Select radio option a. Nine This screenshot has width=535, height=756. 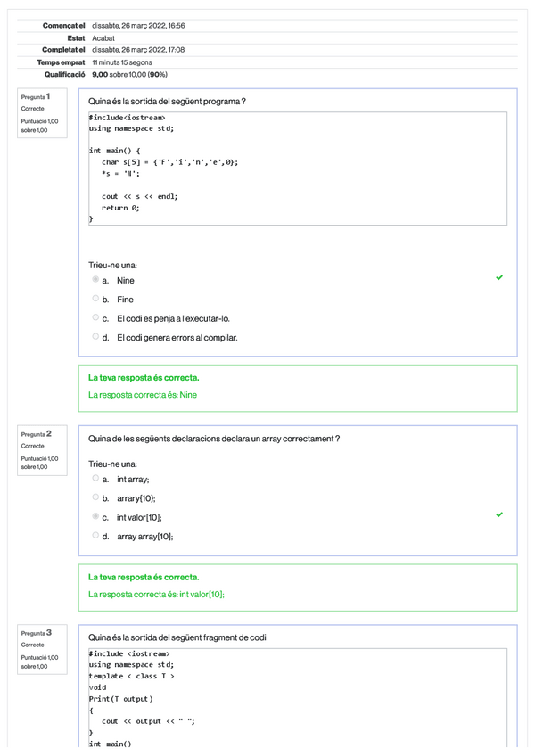pos(95,281)
